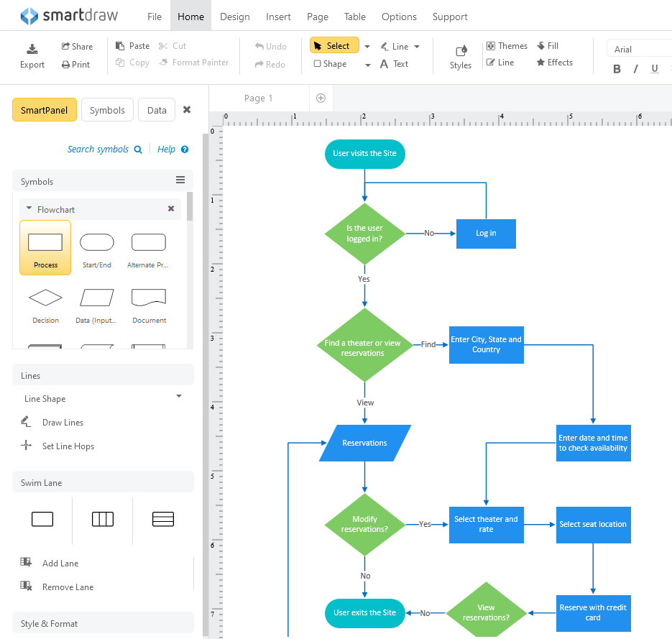Screen dimensions: 672x639
Task: Insert single-box swim lane shape
Action: [42, 519]
